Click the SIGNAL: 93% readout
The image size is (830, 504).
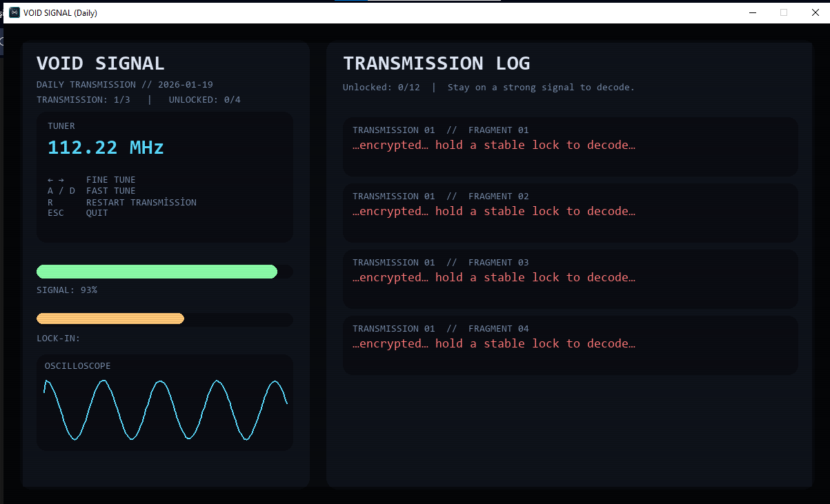67,290
